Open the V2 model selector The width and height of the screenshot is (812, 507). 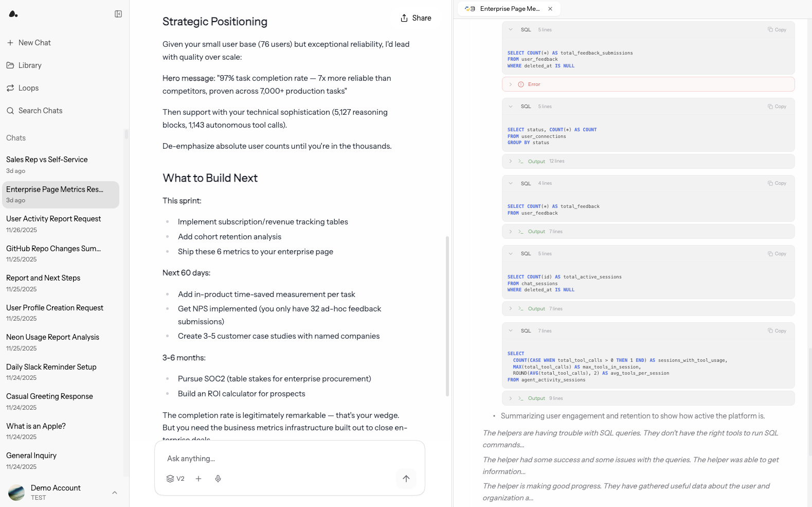pyautogui.click(x=175, y=479)
